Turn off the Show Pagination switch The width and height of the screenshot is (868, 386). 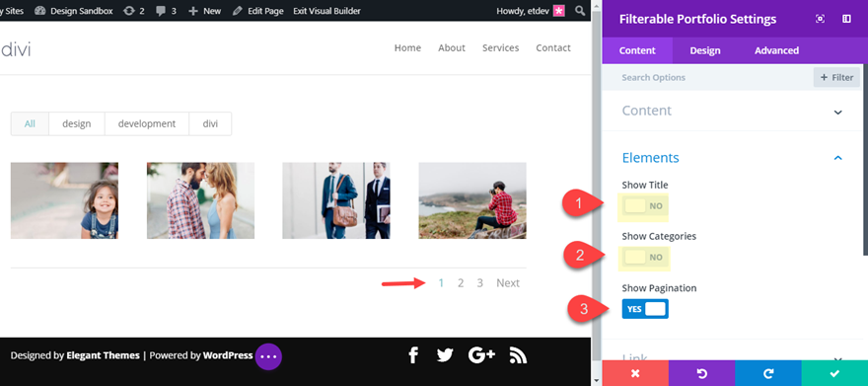645,309
